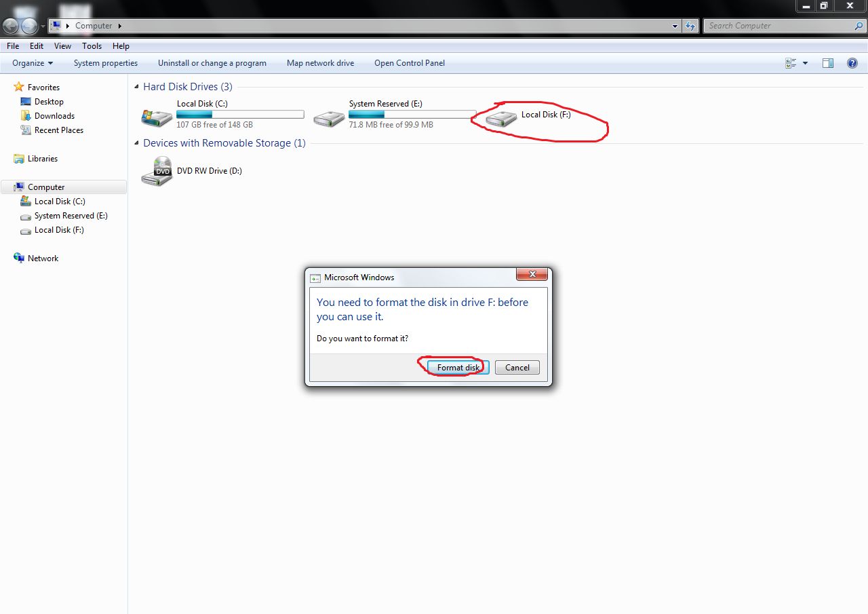Open the View menu
This screenshot has width=868, height=614.
coord(62,46)
